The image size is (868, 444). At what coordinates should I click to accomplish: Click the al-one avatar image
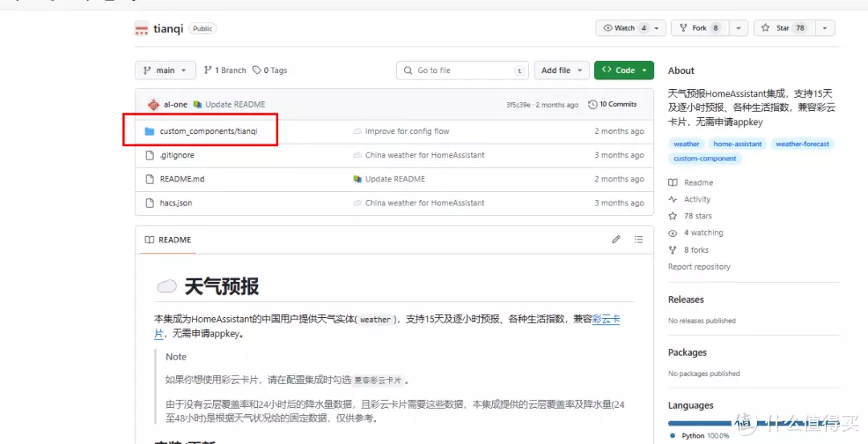pos(154,104)
